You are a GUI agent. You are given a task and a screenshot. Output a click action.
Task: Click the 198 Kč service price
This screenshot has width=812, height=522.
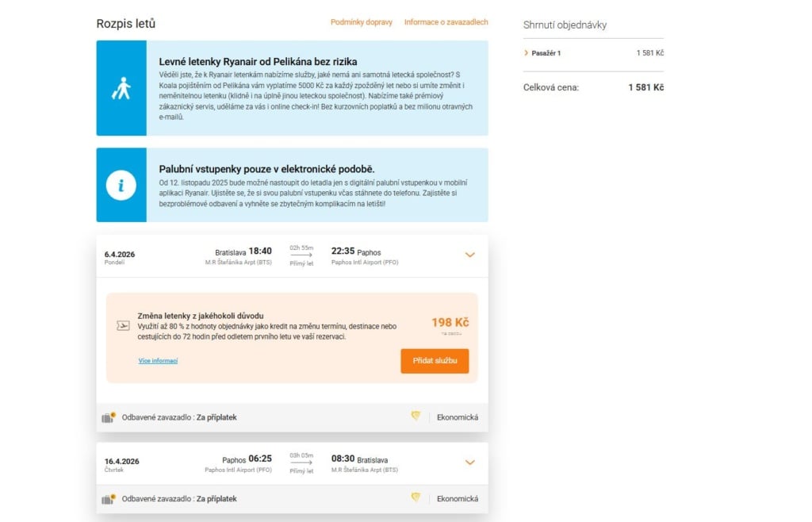(450, 322)
